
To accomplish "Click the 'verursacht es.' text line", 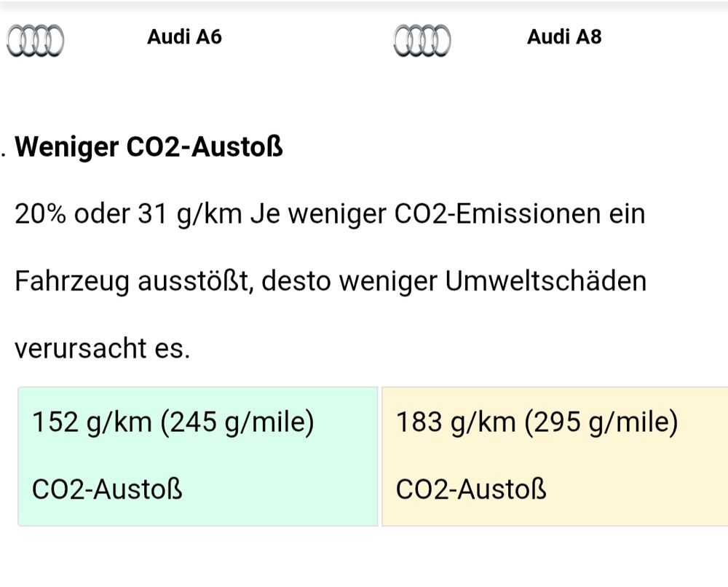I will pyautogui.click(x=103, y=349).
